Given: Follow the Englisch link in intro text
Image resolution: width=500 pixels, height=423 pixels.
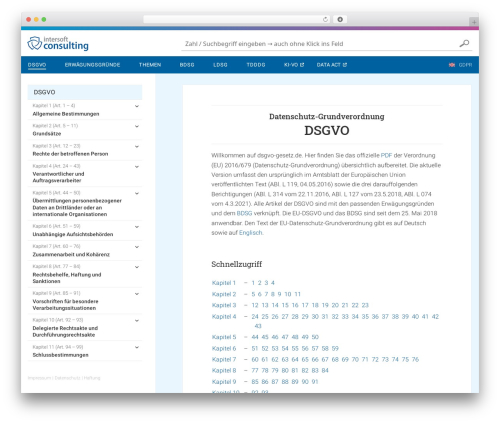Looking at the screenshot, I should click(x=251, y=233).
